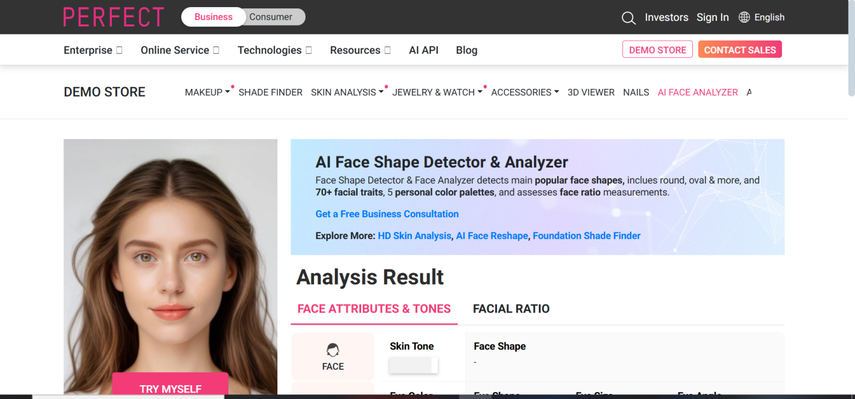855x399 pixels.
Task: Open the Foundation Shade Finder link
Action: coord(587,235)
